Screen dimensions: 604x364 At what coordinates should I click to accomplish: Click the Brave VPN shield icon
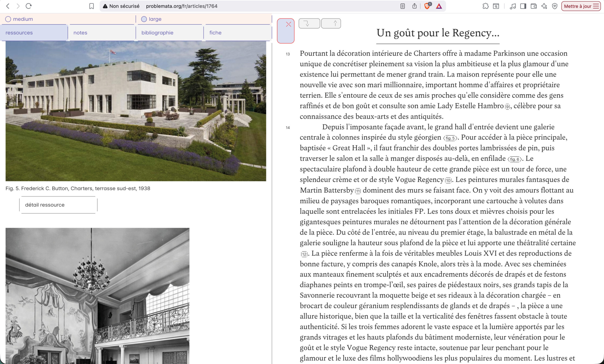coord(554,6)
